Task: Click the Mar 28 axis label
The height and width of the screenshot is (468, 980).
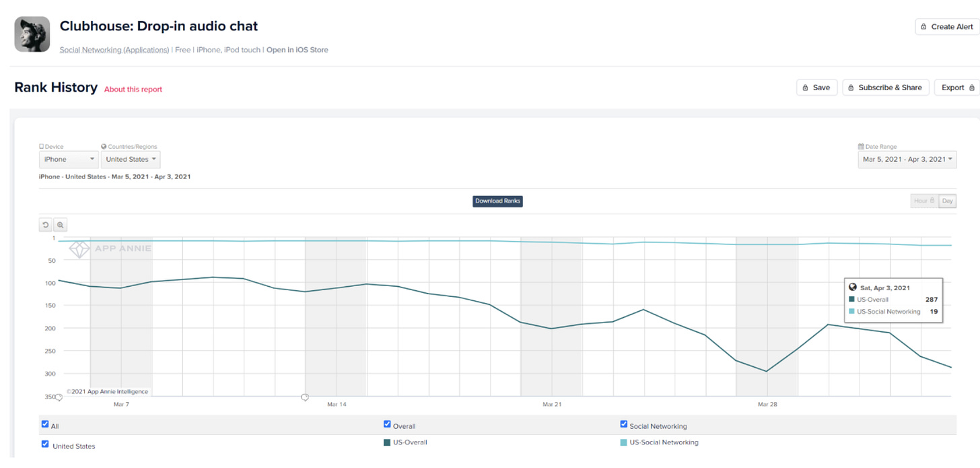Action: click(767, 405)
